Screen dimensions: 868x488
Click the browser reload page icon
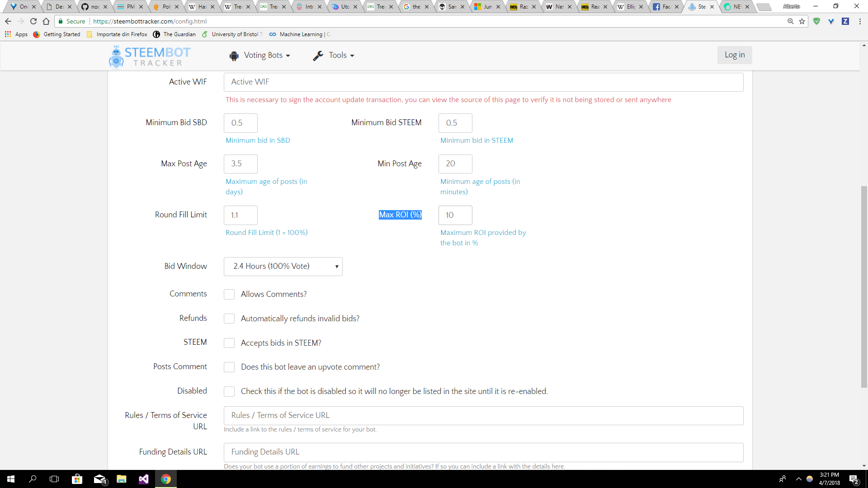(33, 21)
